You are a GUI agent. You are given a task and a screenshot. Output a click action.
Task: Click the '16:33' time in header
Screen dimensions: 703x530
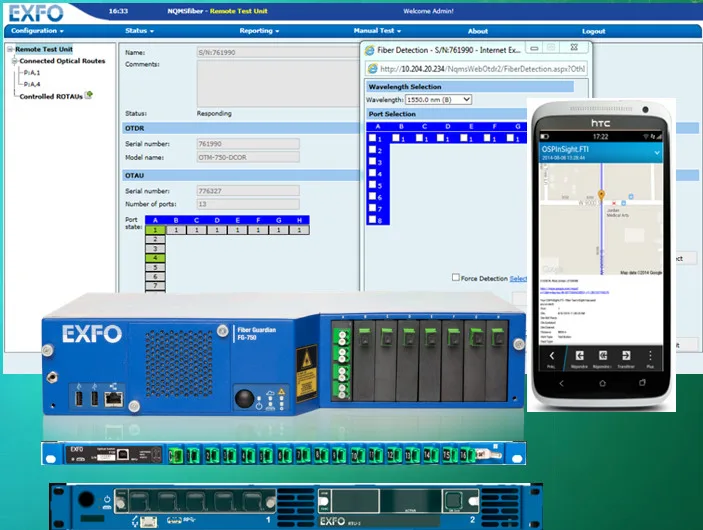(118, 11)
